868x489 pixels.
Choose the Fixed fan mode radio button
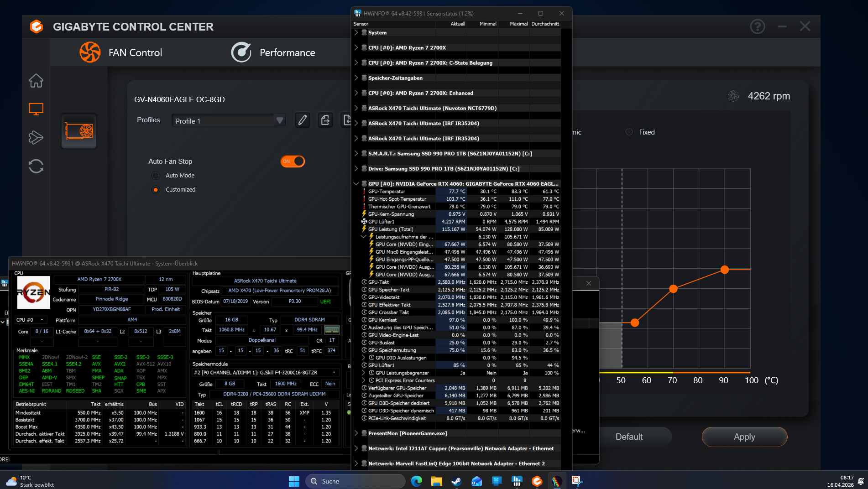[629, 132]
